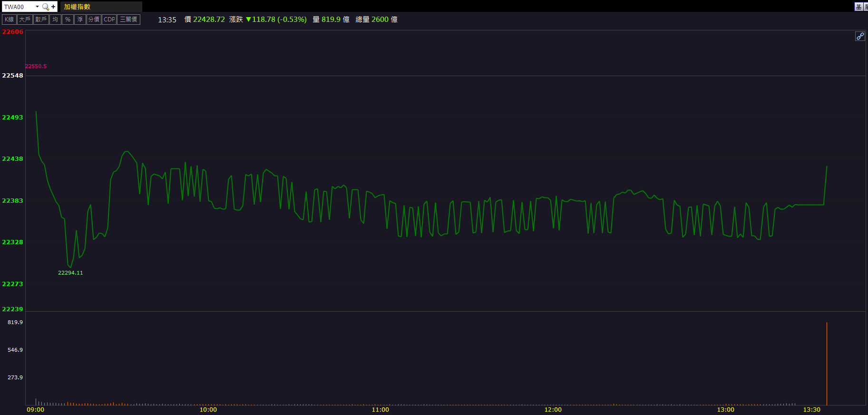Toggle the 分價 price distribution button
The height and width of the screenshot is (415, 868).
click(94, 20)
